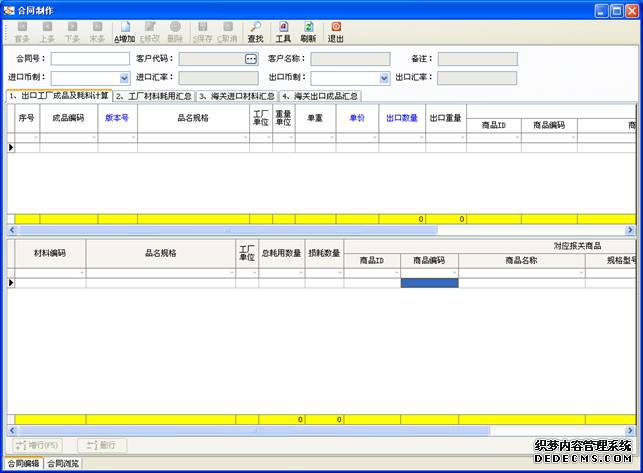Sort by the 出口数量 column header
The height and width of the screenshot is (473, 643).
402,118
